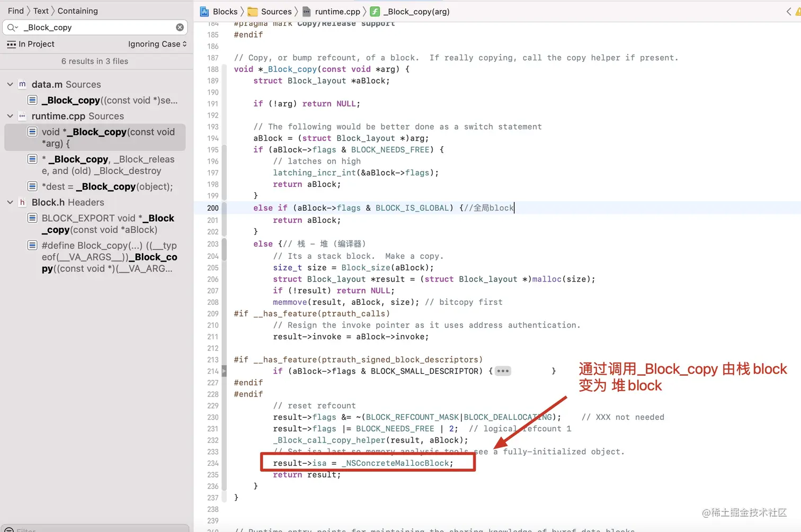Collapse the data.m Sources group

pos(10,84)
